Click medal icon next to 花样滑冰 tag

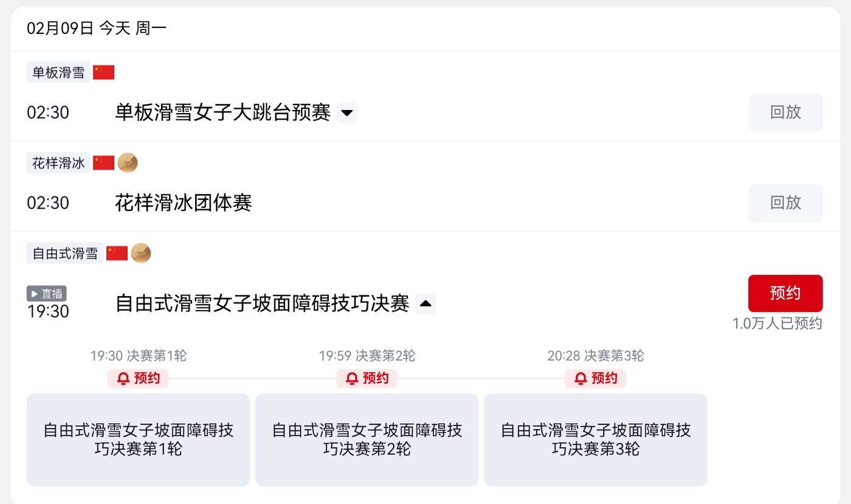(x=128, y=162)
